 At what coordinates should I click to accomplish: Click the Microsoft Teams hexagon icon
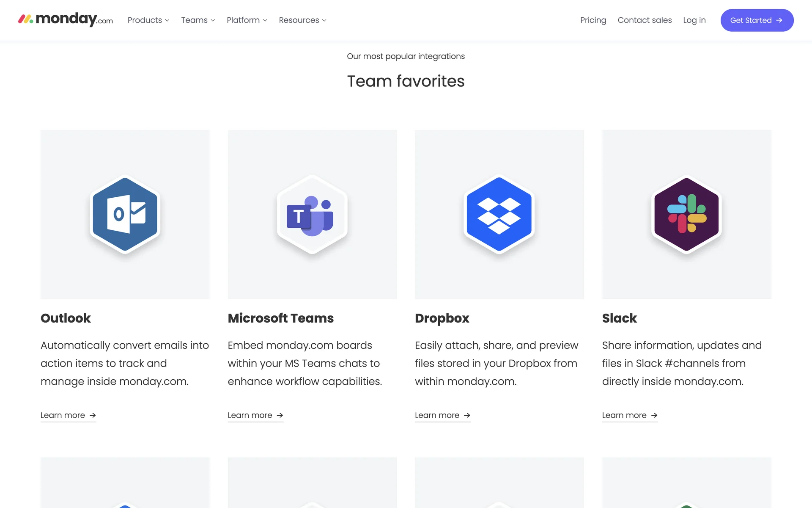tap(312, 214)
